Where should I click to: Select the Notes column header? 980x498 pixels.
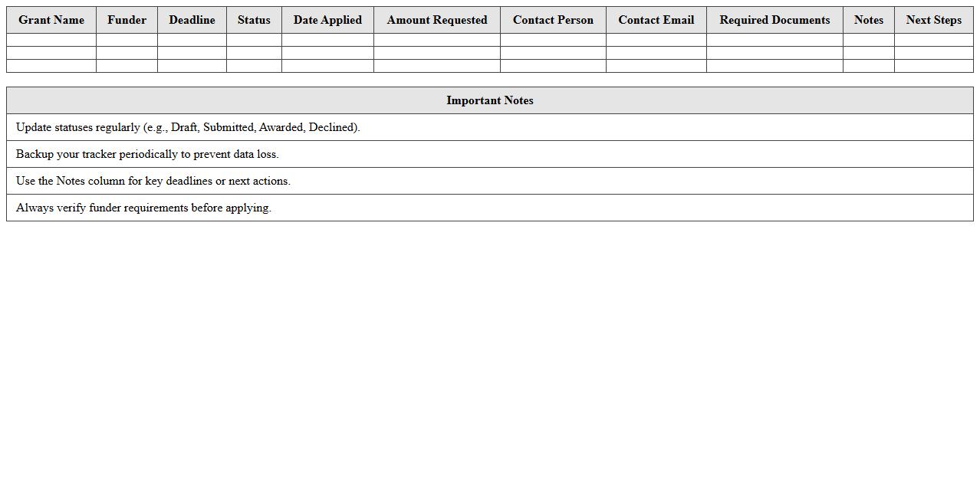click(868, 20)
